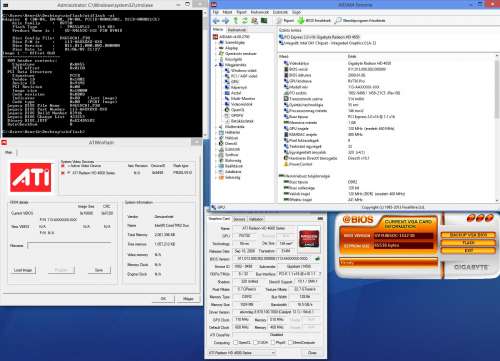This screenshot has height=361, width=500.
Task: Click AIDA64 green up-arrow toolbar icon
Action: pos(235,21)
